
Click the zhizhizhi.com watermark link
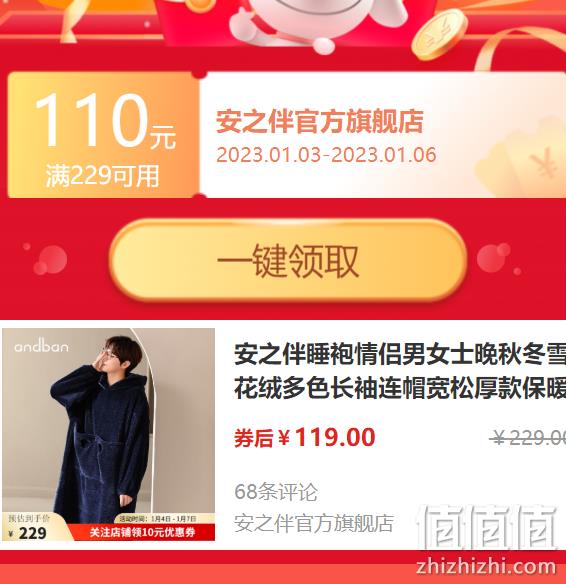(486, 566)
